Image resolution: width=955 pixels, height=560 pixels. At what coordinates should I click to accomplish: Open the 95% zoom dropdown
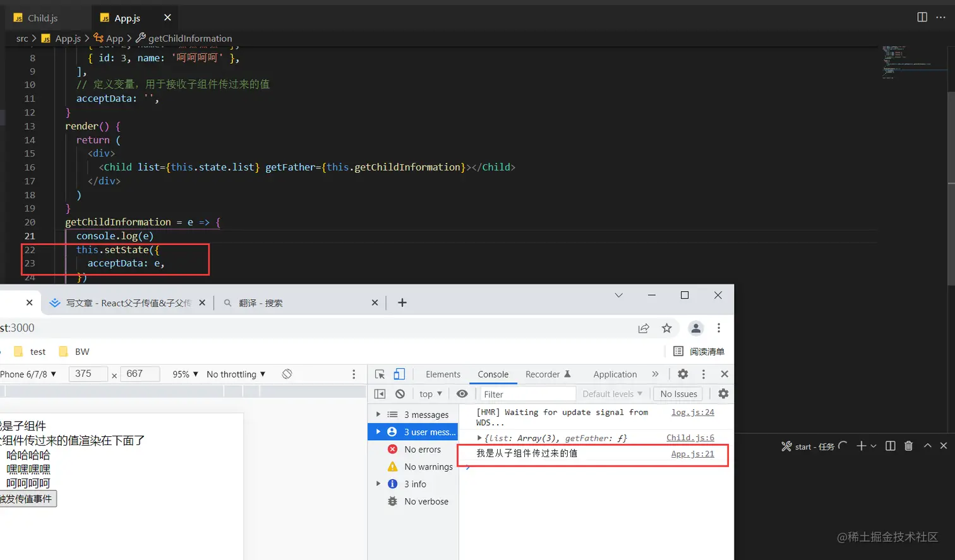pyautogui.click(x=185, y=374)
